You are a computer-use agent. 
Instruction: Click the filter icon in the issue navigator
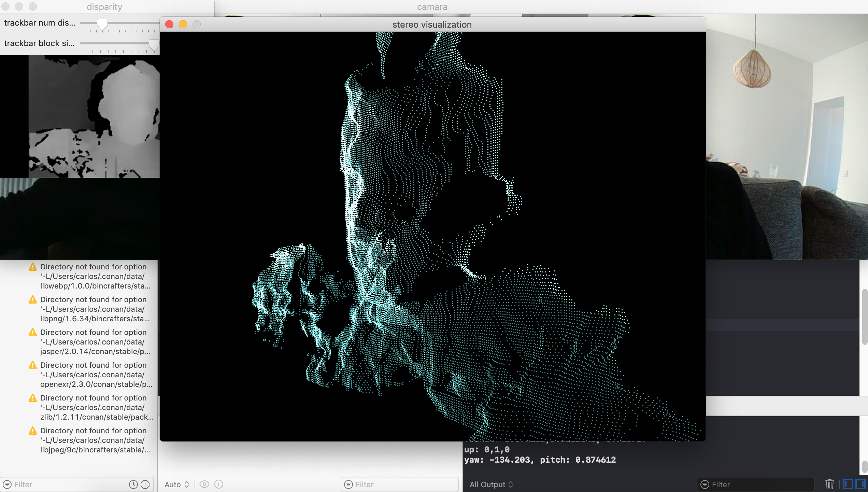[7, 484]
